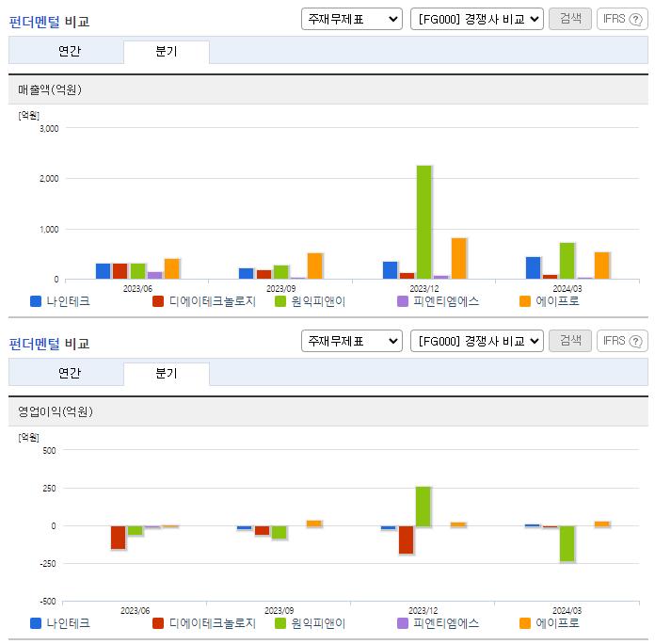Click the negative green 2024/03 operating profit bar
655x644 pixels.
tap(567, 543)
